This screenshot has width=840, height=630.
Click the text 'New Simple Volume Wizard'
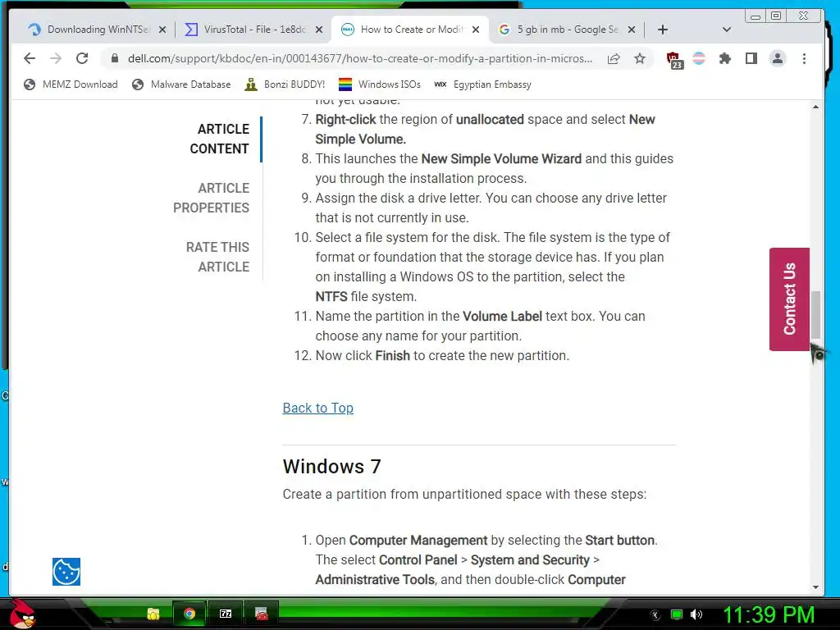click(501, 158)
